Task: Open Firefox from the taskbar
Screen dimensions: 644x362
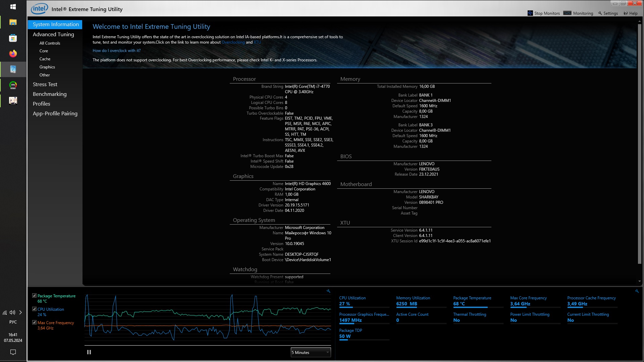Action: pos(13,54)
